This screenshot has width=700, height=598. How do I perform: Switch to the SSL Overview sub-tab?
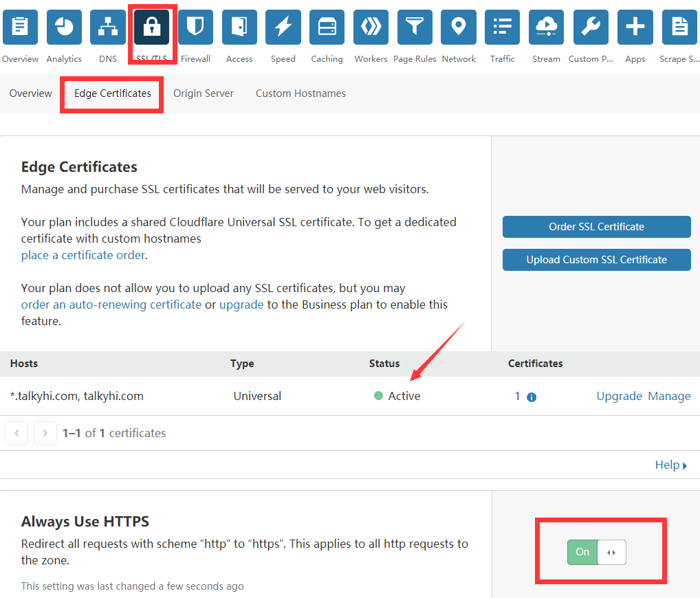[x=31, y=93]
